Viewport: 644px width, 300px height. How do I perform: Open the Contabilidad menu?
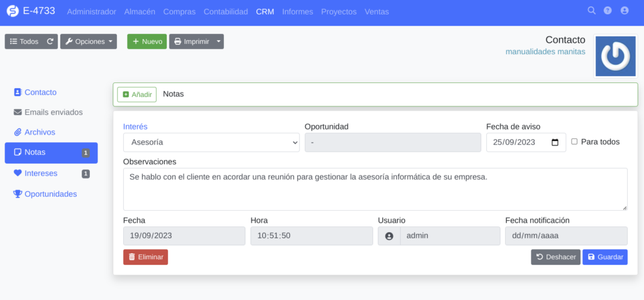[x=226, y=11]
